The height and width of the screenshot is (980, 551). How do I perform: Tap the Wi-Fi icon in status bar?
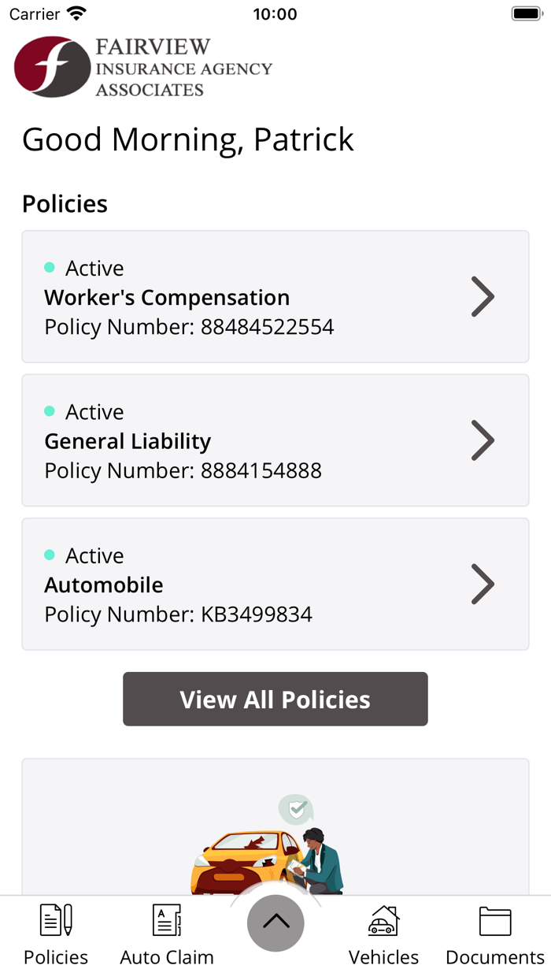76,14
